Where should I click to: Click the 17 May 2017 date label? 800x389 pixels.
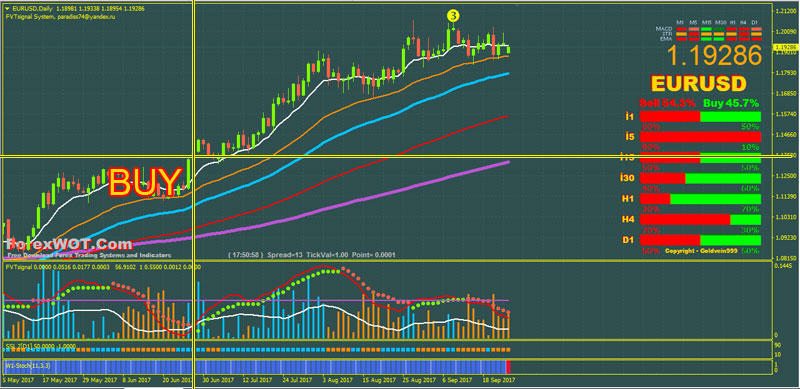point(59,380)
